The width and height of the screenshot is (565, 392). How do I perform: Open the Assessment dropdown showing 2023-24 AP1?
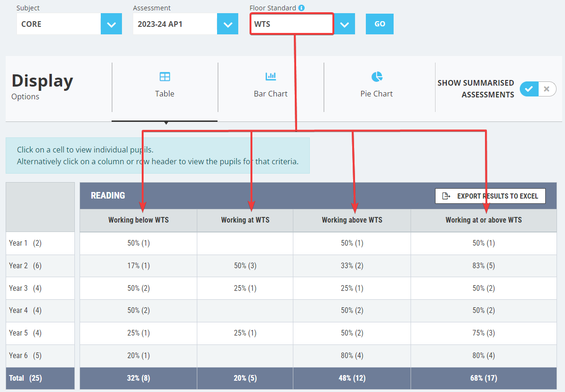pos(228,24)
